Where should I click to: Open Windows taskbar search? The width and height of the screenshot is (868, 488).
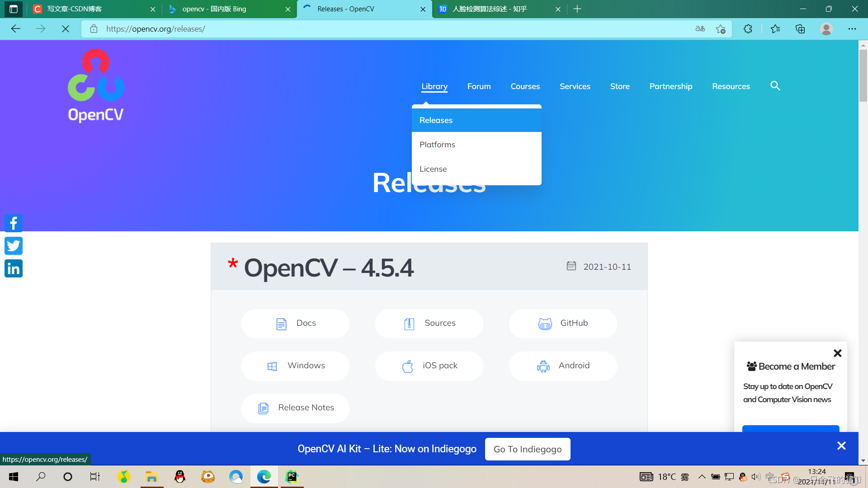click(41, 477)
